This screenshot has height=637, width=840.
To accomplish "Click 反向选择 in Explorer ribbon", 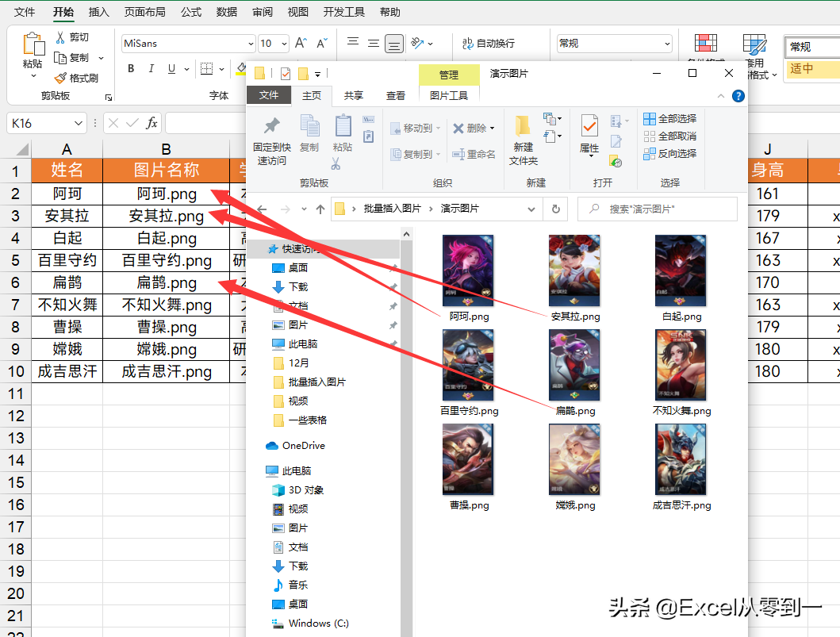I will (x=670, y=154).
